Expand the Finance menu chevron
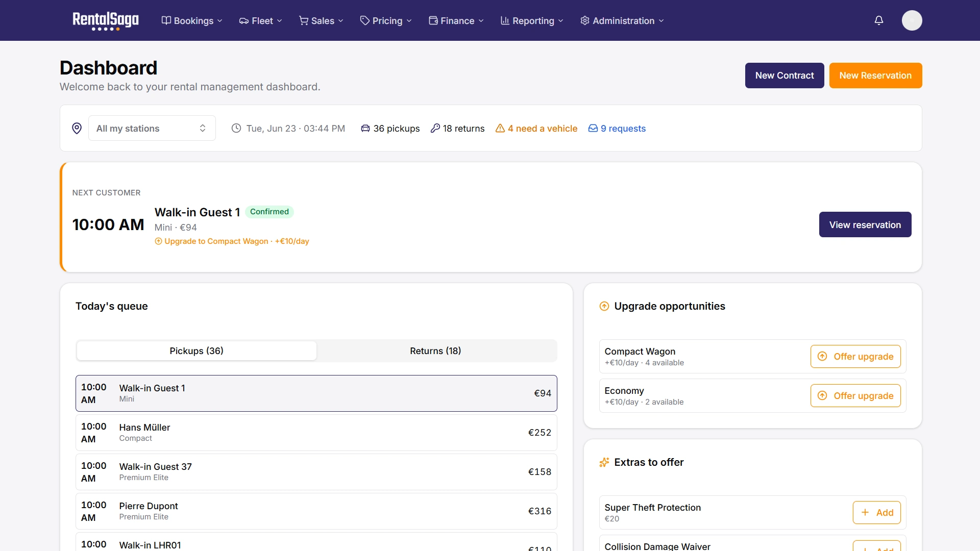Viewport: 980px width, 551px height. pos(481,21)
